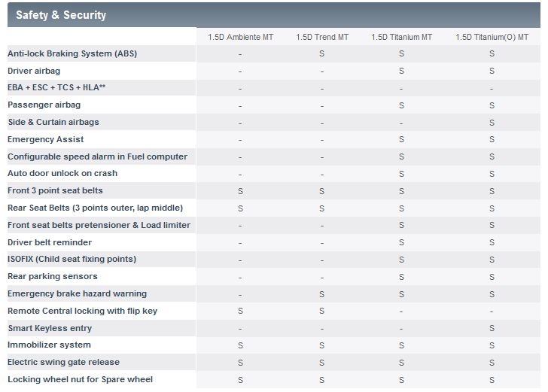Screen dimensions: 548x392
Task: Click Remote Central locking with flip key
Action: pyautogui.click(x=82, y=311)
